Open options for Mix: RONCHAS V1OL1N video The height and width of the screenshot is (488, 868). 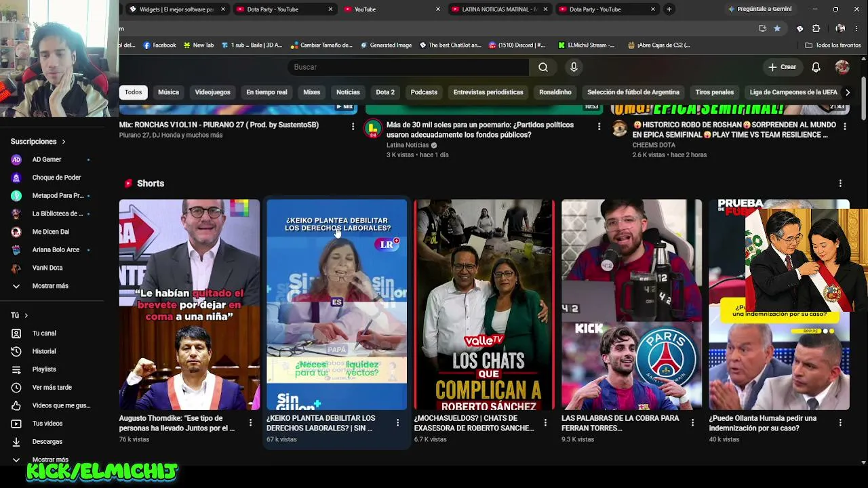coord(353,126)
